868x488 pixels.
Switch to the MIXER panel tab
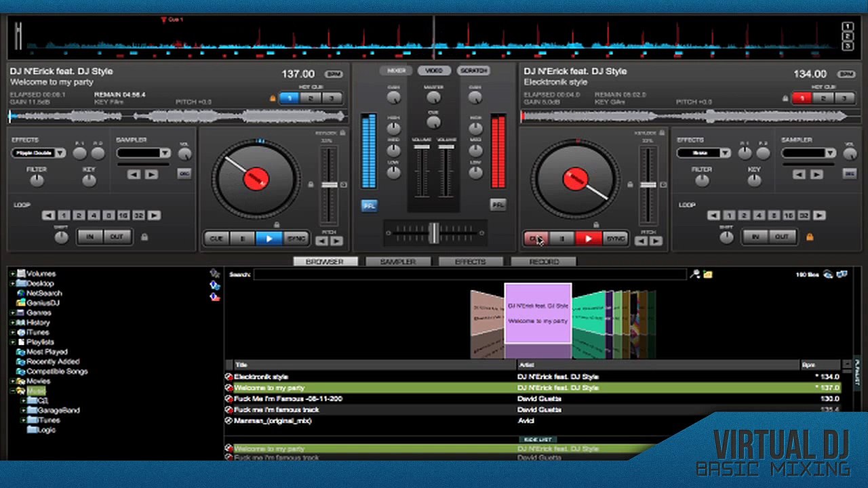(x=397, y=70)
